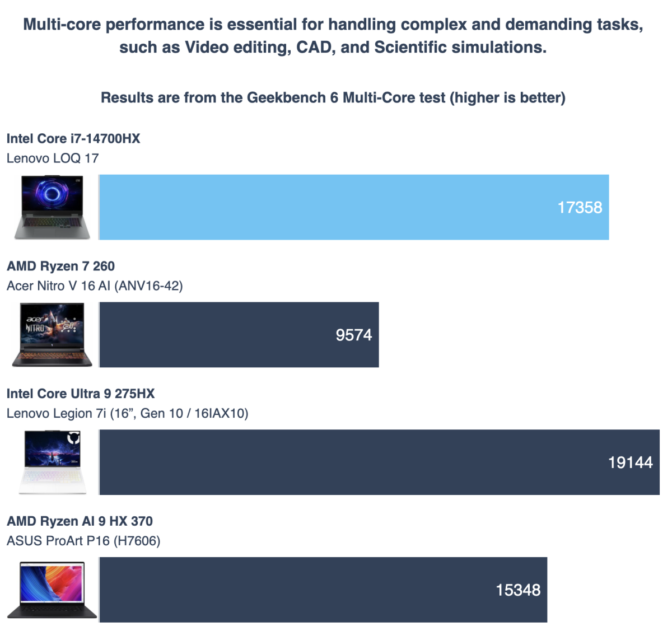Click the Acer Nitro V 16 laptop image

[52, 335]
